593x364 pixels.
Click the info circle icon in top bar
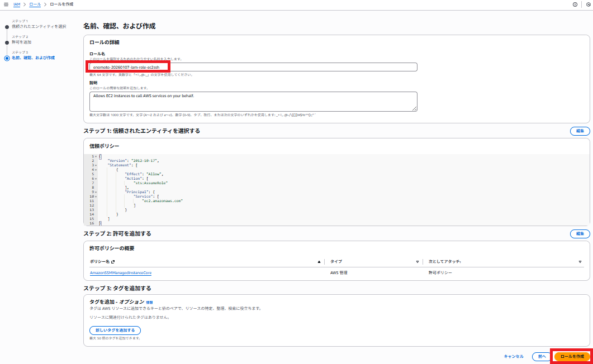(x=575, y=4)
